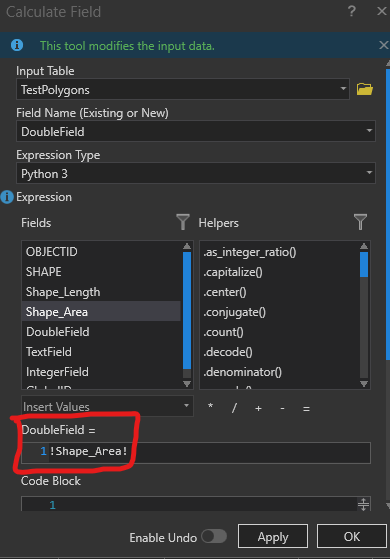Click the info icon beside Expression
This screenshot has height=559, width=390.
(x=7, y=197)
